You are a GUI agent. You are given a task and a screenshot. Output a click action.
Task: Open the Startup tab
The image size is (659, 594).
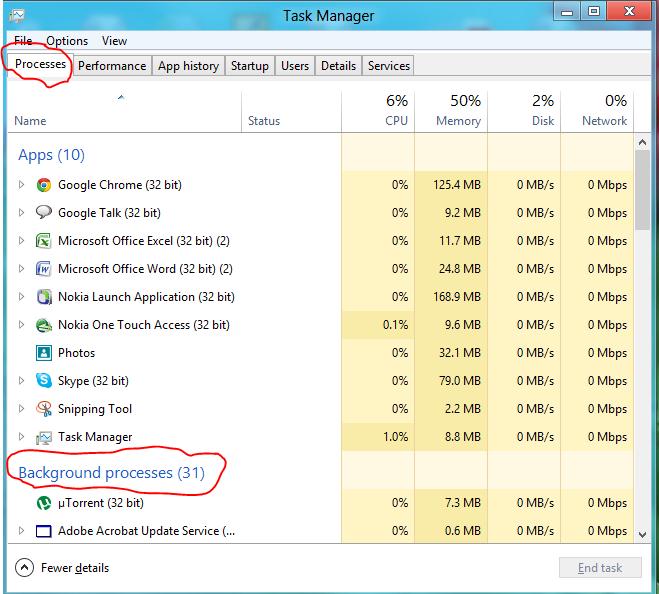point(249,66)
